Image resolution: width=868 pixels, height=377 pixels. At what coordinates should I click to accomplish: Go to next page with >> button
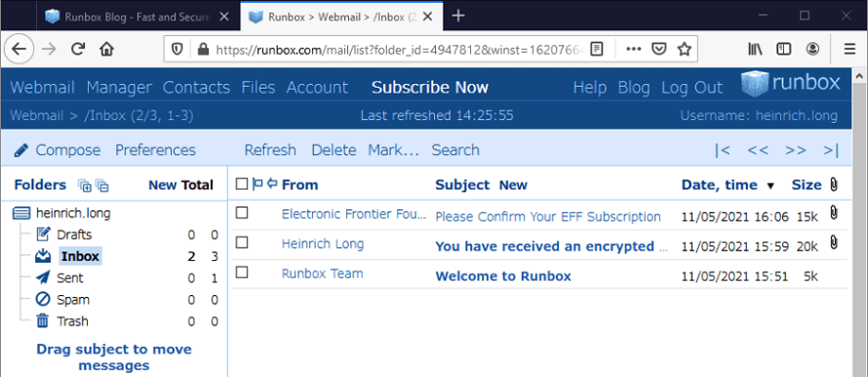(x=796, y=150)
